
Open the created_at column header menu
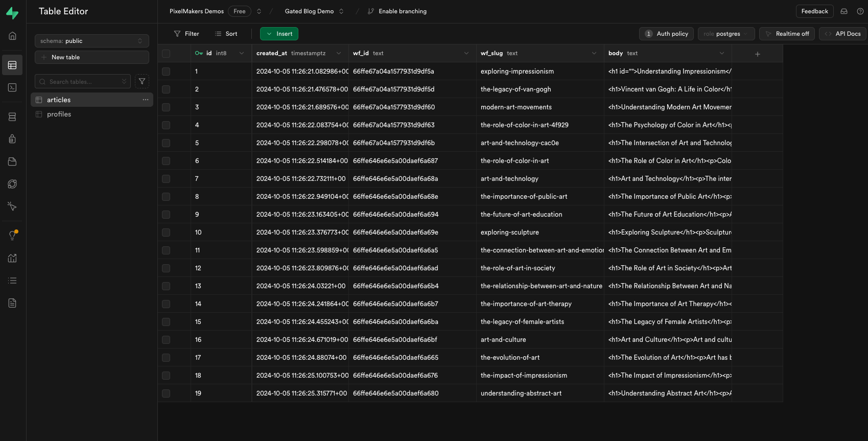pos(339,53)
